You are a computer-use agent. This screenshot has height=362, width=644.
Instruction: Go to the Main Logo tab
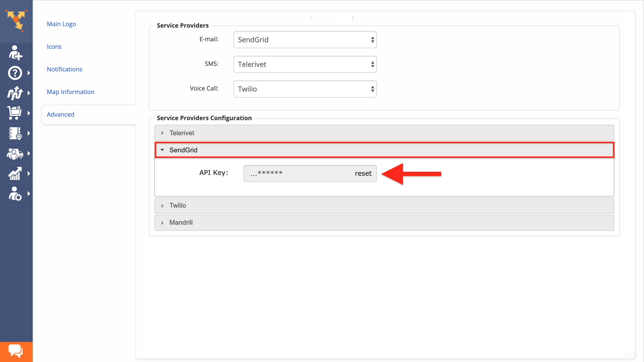(61, 24)
